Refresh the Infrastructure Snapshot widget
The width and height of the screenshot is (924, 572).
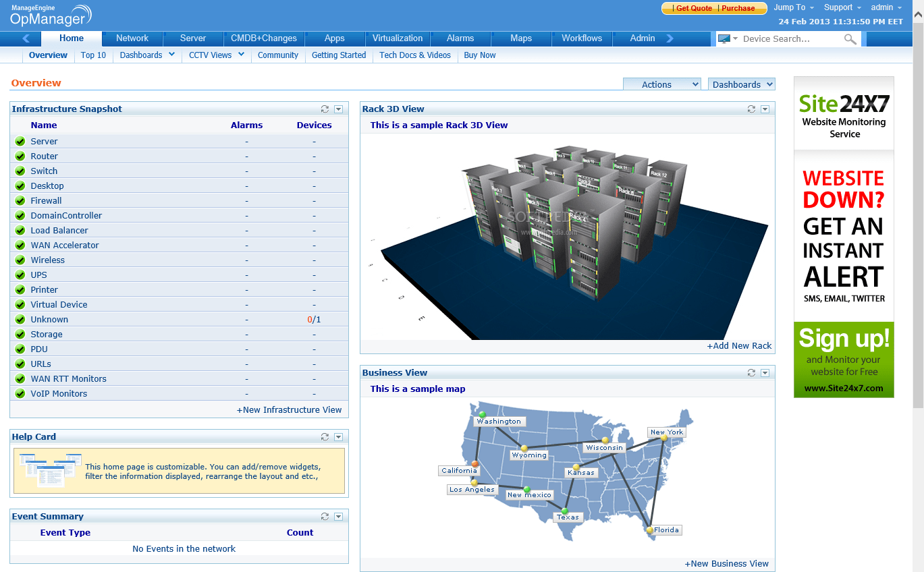pyautogui.click(x=324, y=109)
